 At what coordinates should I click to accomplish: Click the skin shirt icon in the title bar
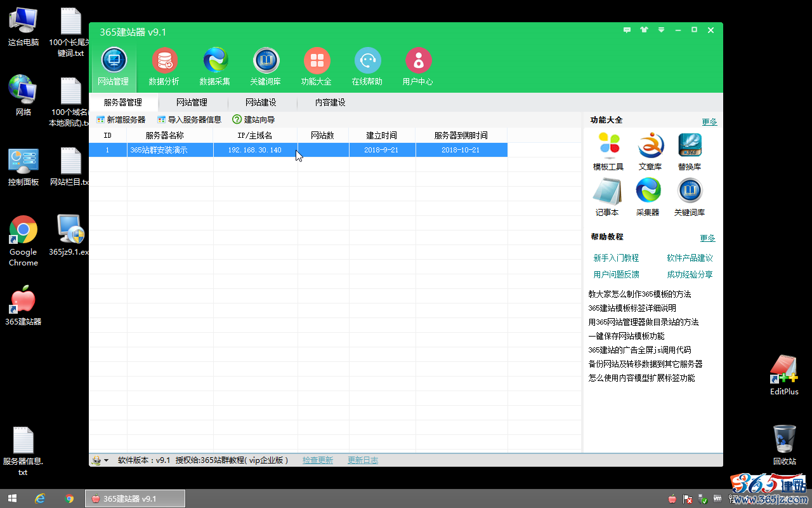click(x=645, y=30)
